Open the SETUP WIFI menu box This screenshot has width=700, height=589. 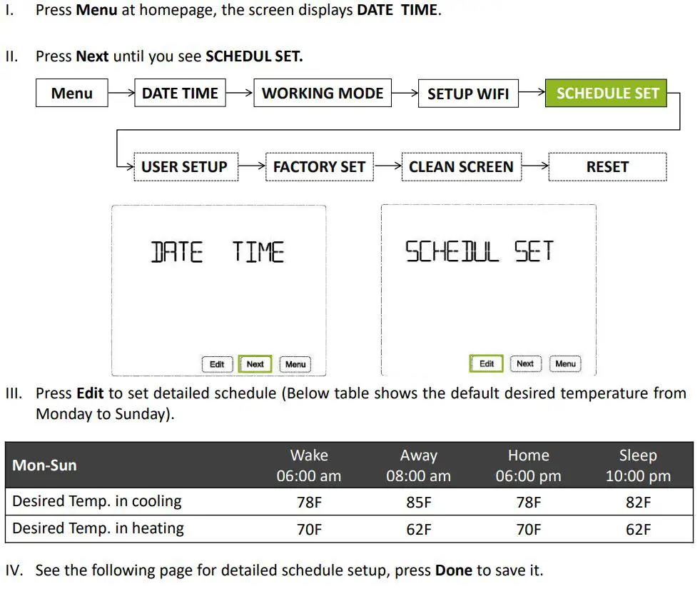(x=468, y=93)
